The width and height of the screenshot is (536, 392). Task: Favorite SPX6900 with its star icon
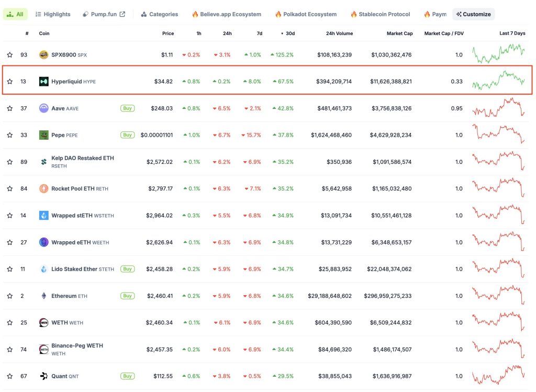[9, 54]
